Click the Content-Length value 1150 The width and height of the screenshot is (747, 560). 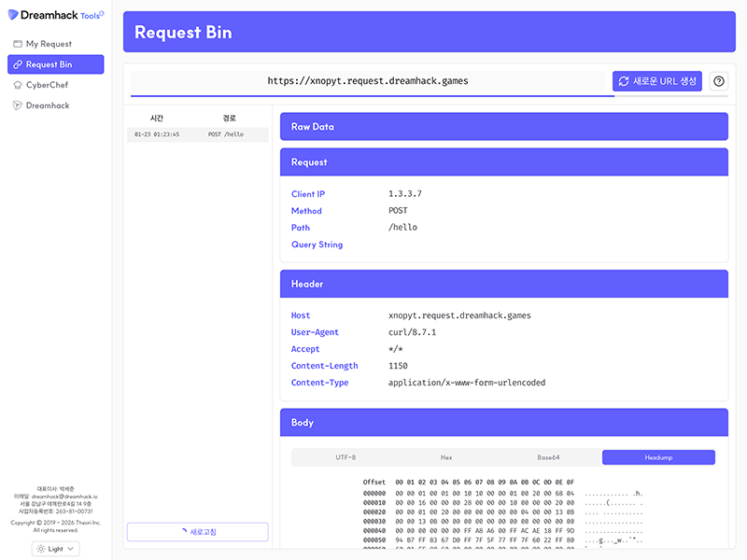click(398, 366)
